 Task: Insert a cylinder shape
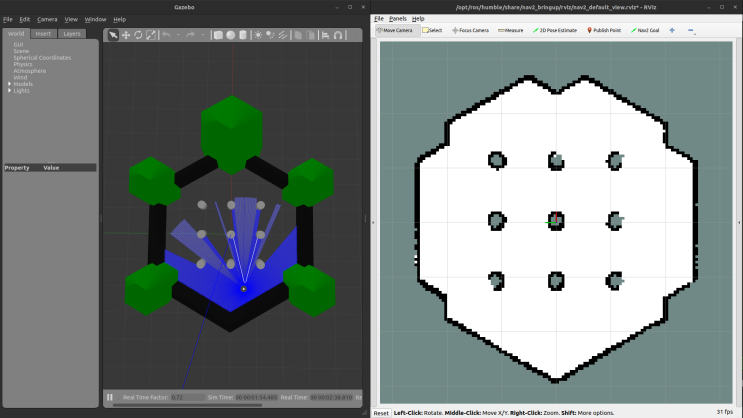[x=242, y=35]
